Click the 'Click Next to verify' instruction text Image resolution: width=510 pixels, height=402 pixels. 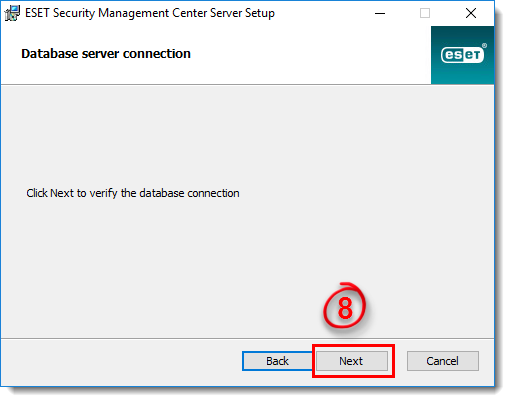click(133, 193)
